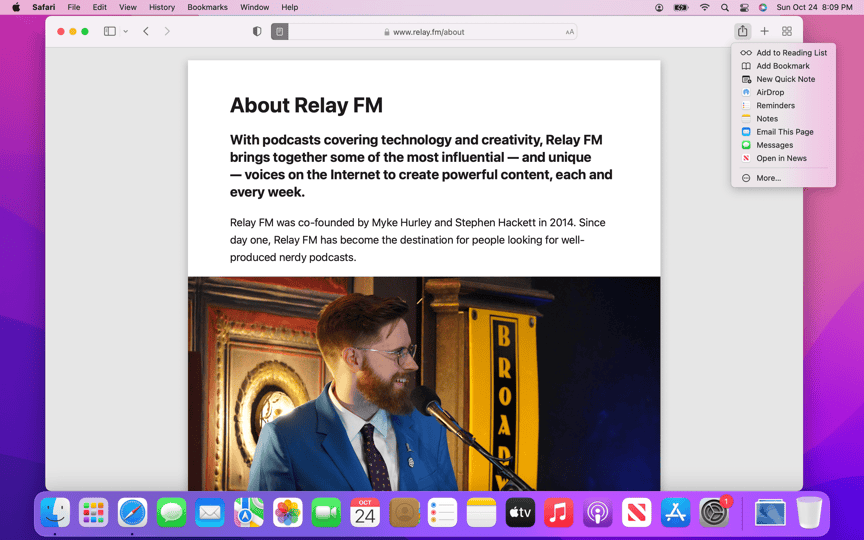Viewport: 864px width, 540px height.
Task: Toggle the Reader view icon
Action: (x=279, y=31)
